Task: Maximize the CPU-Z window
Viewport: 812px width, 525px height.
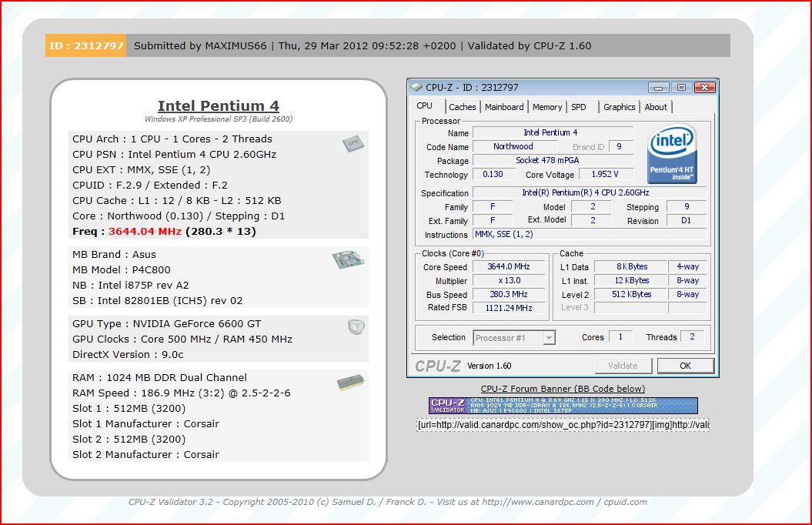Action: point(681,88)
